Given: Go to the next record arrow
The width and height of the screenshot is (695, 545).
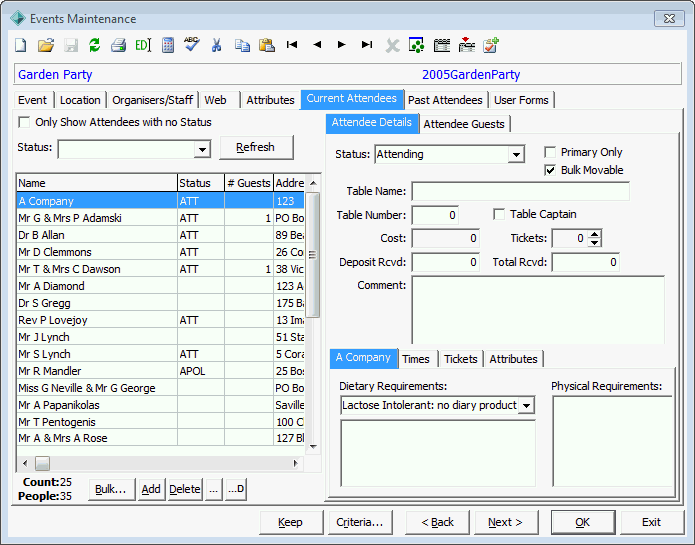Looking at the screenshot, I should pos(341,44).
